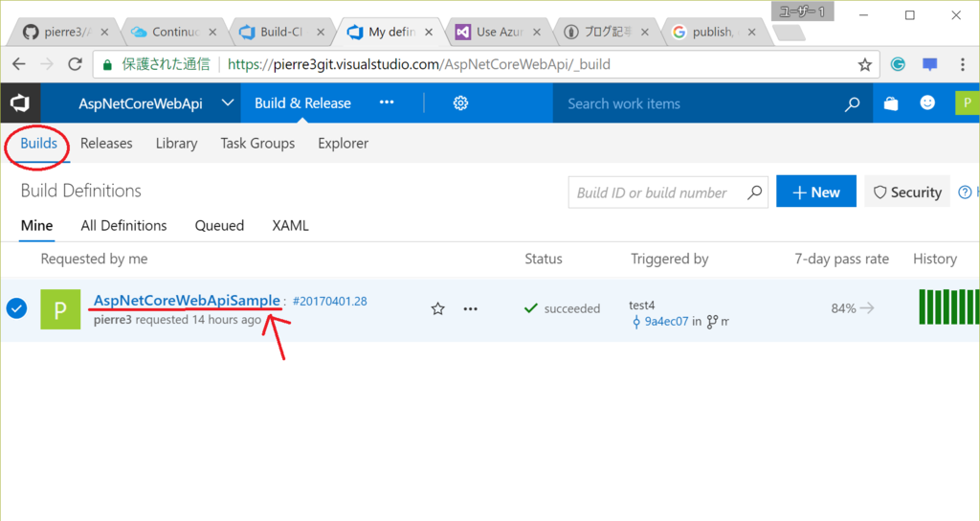Select the Mine definitions tab
980x521 pixels.
tap(37, 226)
